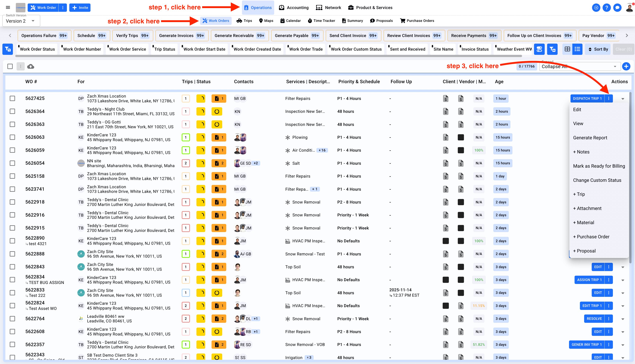Open the chat messages icon
This screenshot has width=635, height=364.
(617, 8)
